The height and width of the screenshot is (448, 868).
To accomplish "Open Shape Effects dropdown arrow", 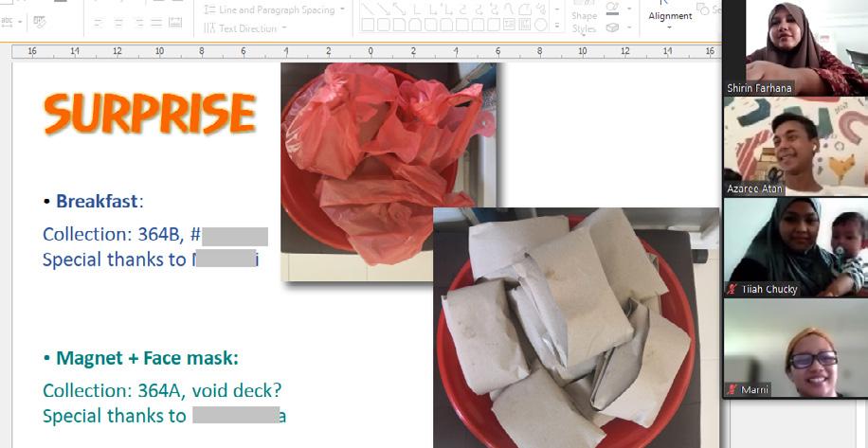I will 629,27.
